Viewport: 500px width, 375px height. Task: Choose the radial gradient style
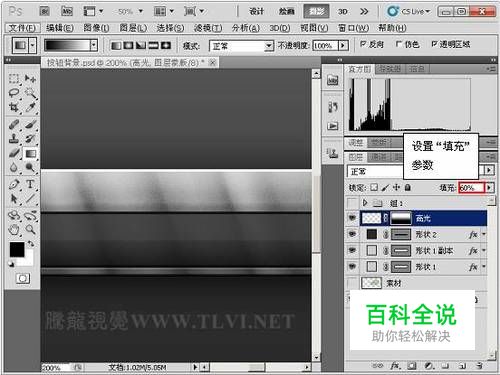click(128, 46)
